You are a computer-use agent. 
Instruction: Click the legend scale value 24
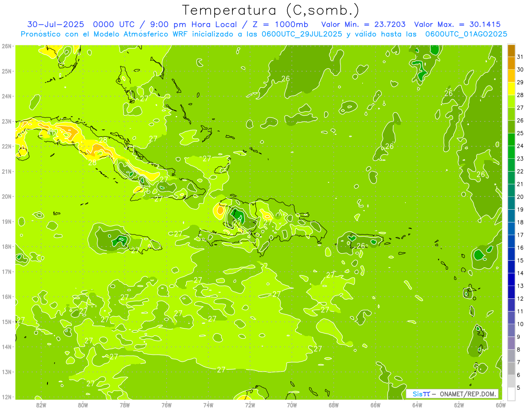[520, 146]
